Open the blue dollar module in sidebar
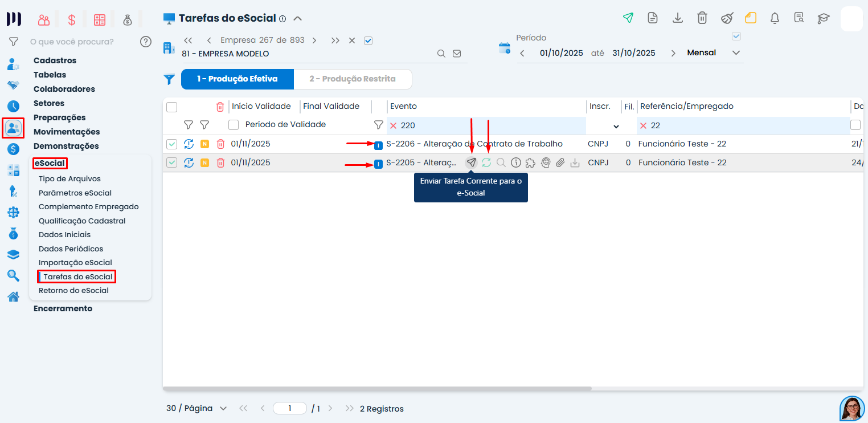Screen dimensions: 868x423 pyautogui.click(x=13, y=149)
